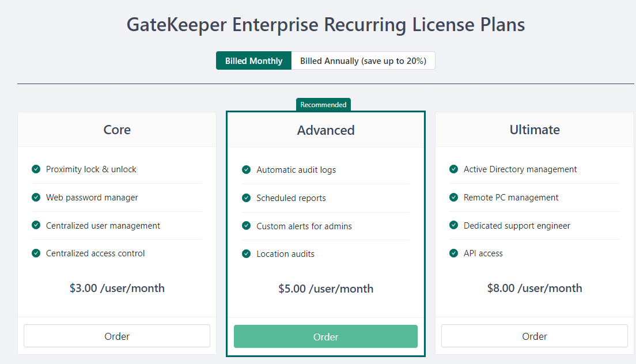
Task: Click checkmark icon beside Location audits
Action: tap(246, 254)
